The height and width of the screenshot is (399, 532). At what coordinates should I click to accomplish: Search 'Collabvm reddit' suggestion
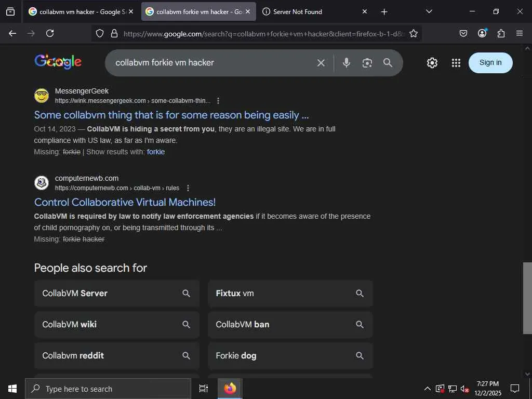click(x=117, y=356)
